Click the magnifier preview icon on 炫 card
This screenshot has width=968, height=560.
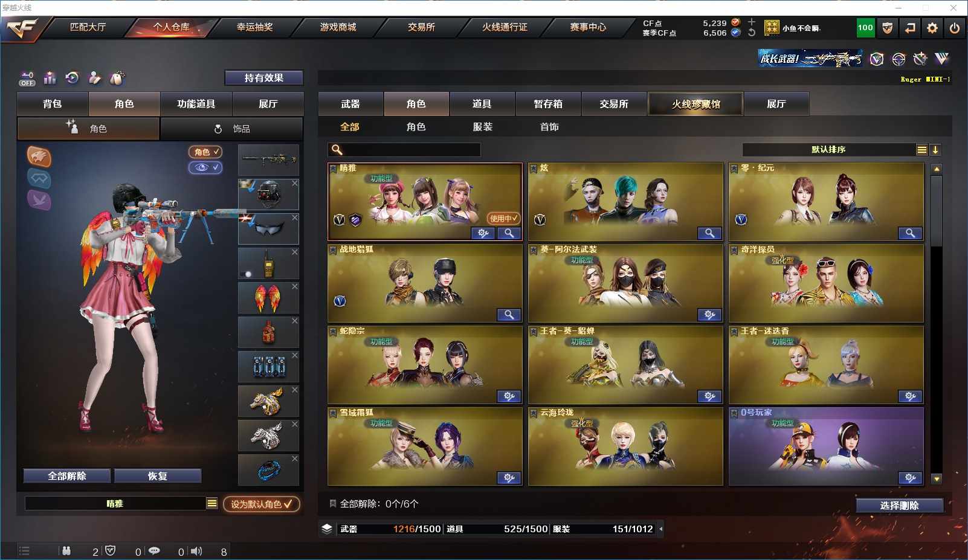click(x=709, y=233)
